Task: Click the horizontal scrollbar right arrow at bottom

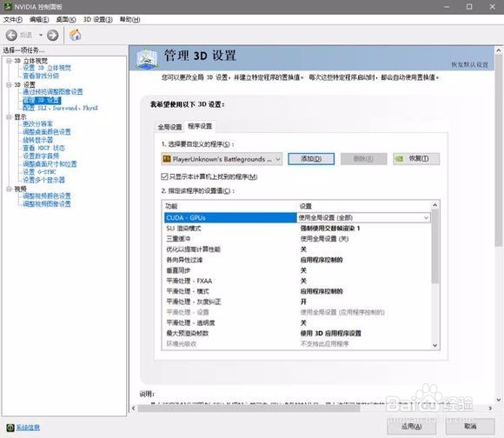Action: click(490, 408)
